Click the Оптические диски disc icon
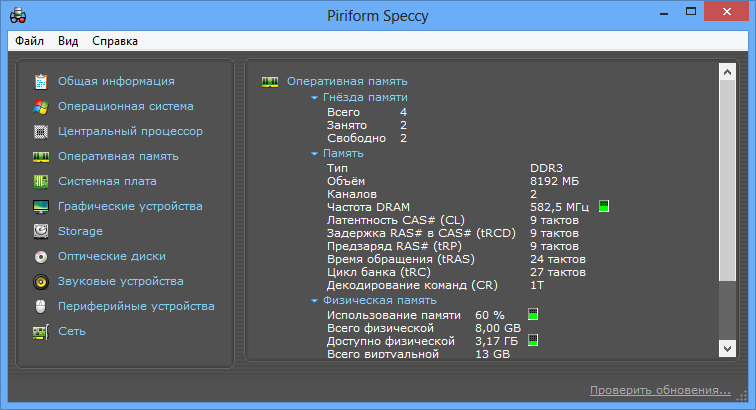756x410 pixels. (41, 257)
